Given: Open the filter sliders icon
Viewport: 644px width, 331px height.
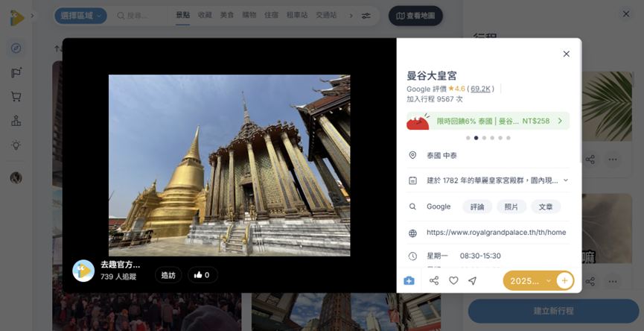Looking at the screenshot, I should 366,16.
